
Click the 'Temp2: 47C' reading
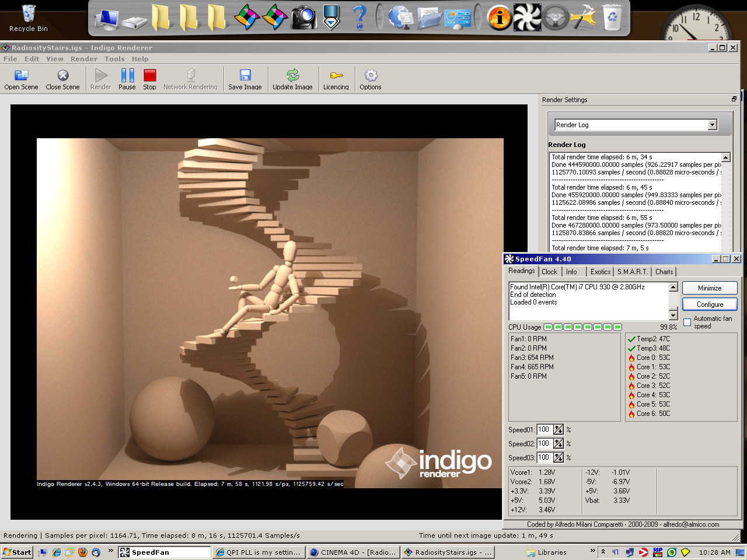653,339
